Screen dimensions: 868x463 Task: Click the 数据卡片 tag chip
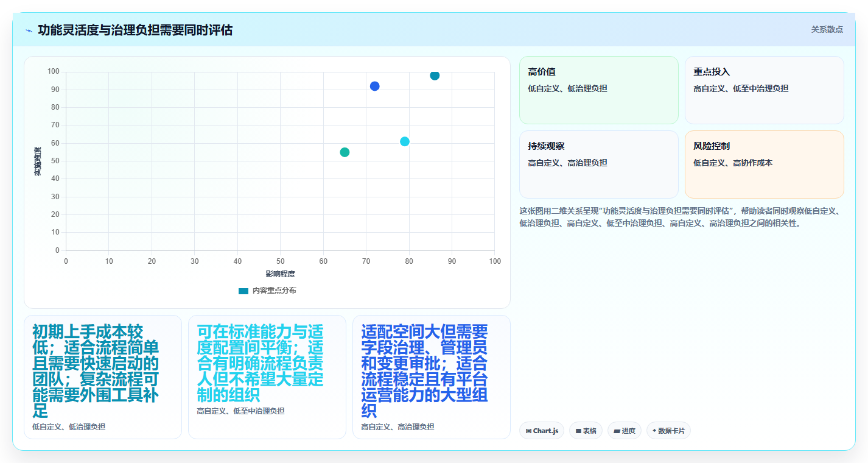[668, 431]
